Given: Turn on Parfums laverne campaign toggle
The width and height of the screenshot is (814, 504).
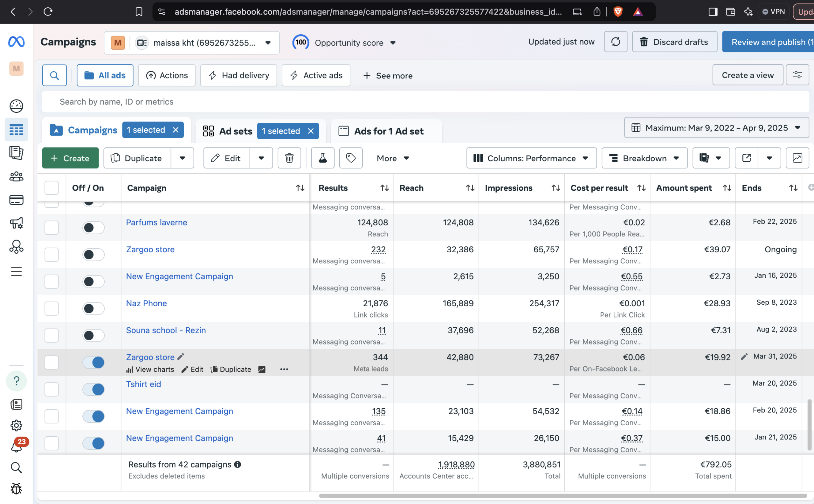Looking at the screenshot, I should 93,228.
